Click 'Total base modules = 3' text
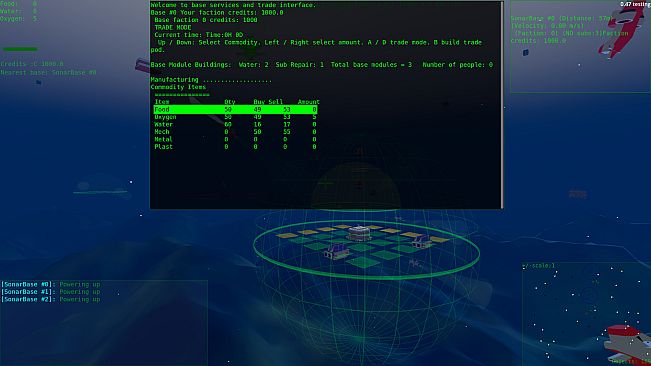The height and width of the screenshot is (366, 651). click(x=371, y=65)
